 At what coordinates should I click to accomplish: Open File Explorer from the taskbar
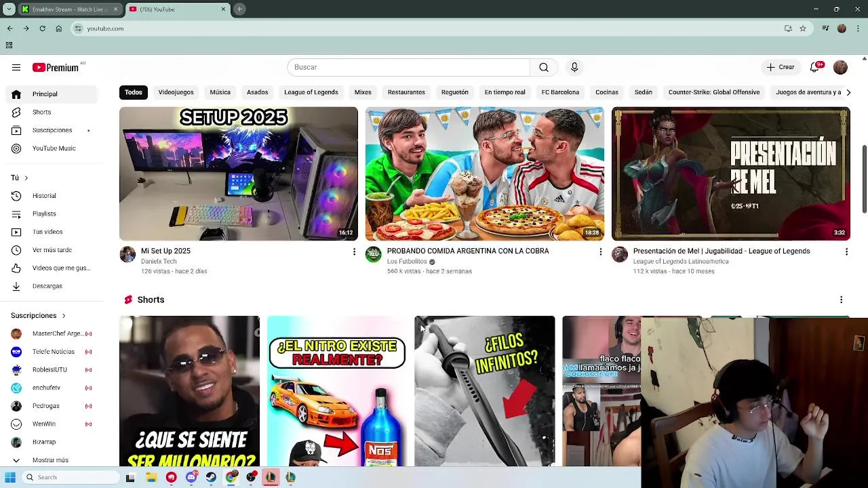(151, 477)
